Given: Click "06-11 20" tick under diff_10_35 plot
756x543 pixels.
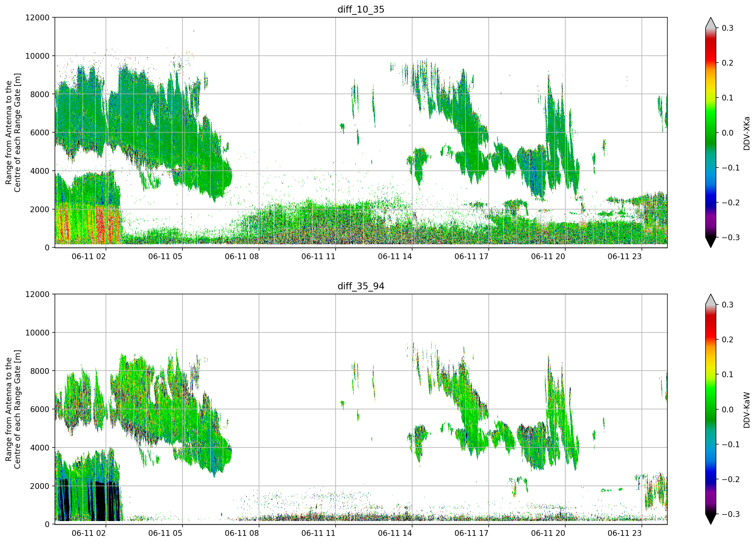Looking at the screenshot, I should [548, 256].
